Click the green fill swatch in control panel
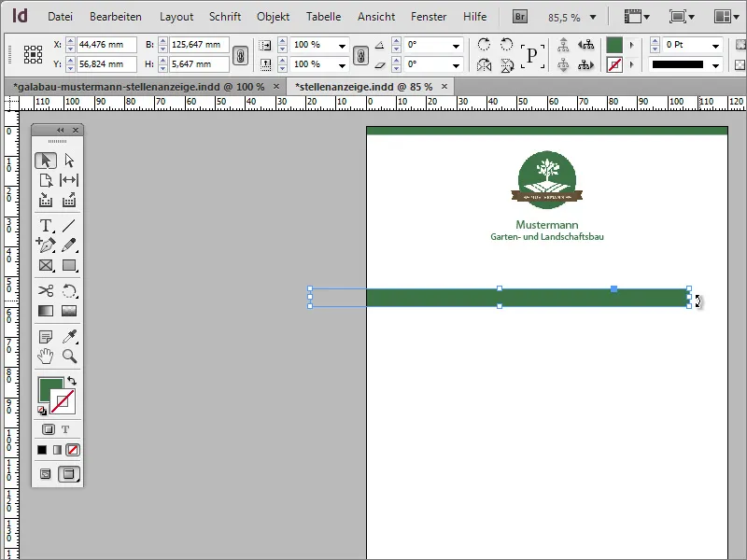 [614, 45]
